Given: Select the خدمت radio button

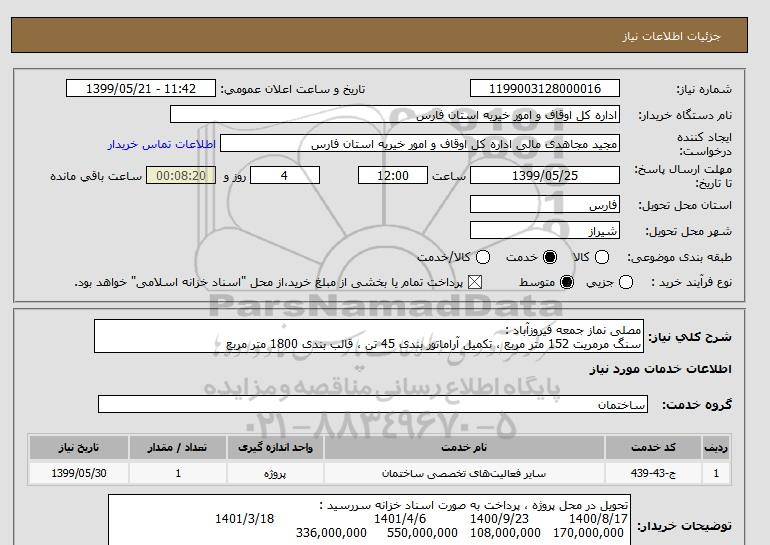Looking at the screenshot, I should [550, 257].
